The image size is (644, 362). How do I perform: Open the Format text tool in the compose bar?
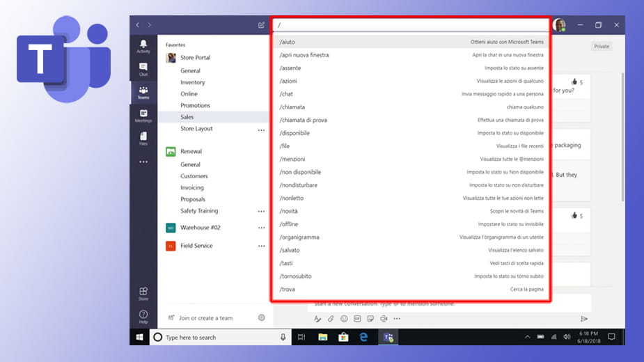point(317,318)
